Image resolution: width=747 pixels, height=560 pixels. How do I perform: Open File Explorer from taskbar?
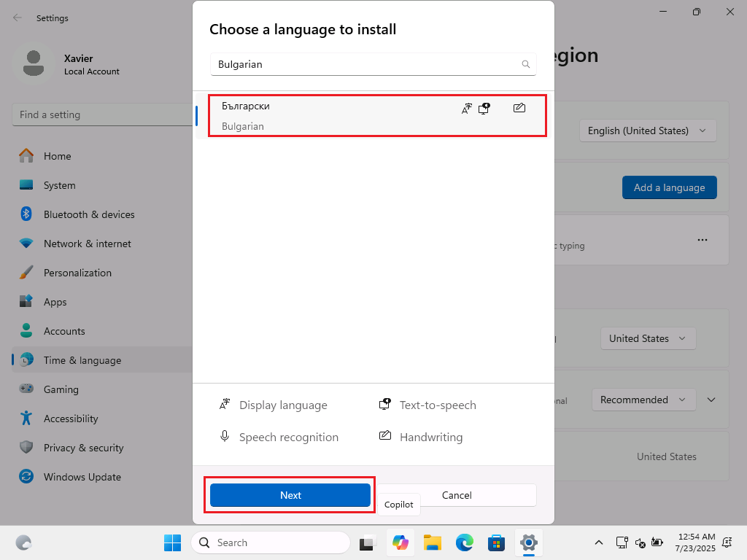tap(433, 542)
